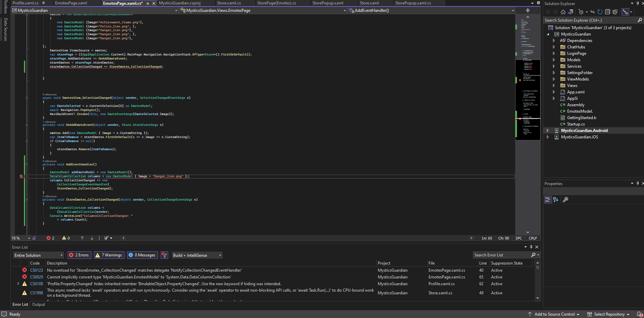644x318 pixels.
Task: Click the wrench Property Pages icon
Action: pyautogui.click(x=566, y=200)
